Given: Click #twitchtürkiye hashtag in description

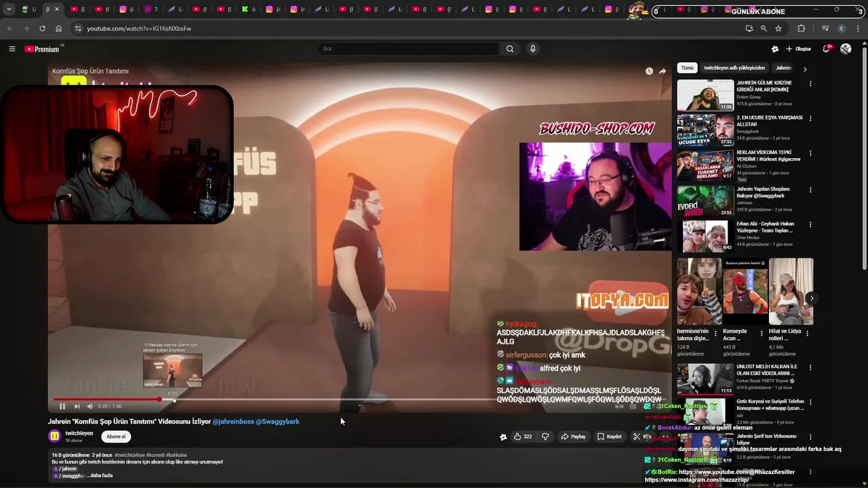Looking at the screenshot, I should (128, 455).
